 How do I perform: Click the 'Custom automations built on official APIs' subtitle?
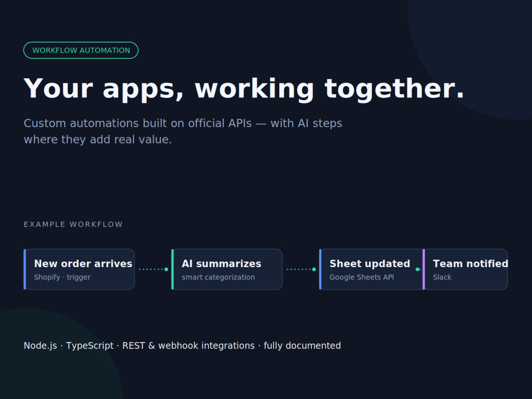pos(183,131)
